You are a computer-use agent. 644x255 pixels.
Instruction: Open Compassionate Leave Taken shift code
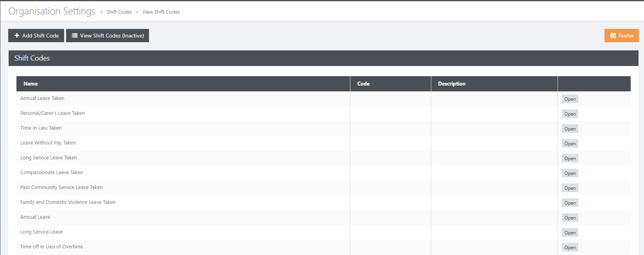pyautogui.click(x=570, y=173)
